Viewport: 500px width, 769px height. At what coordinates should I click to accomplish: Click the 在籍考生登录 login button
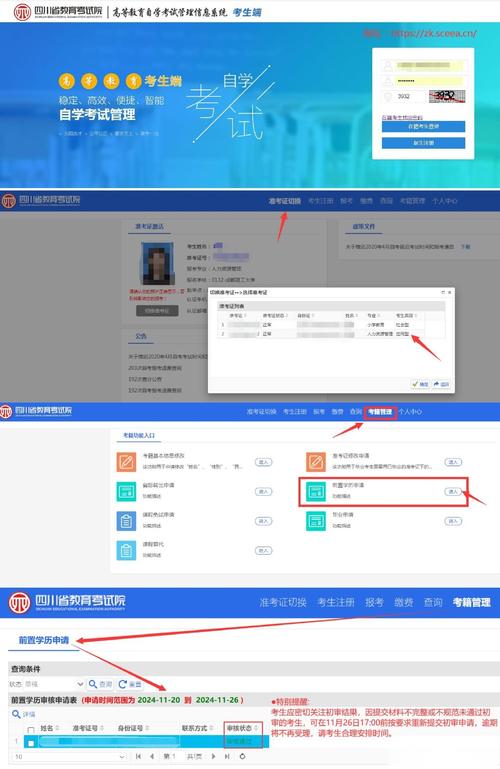click(424, 127)
